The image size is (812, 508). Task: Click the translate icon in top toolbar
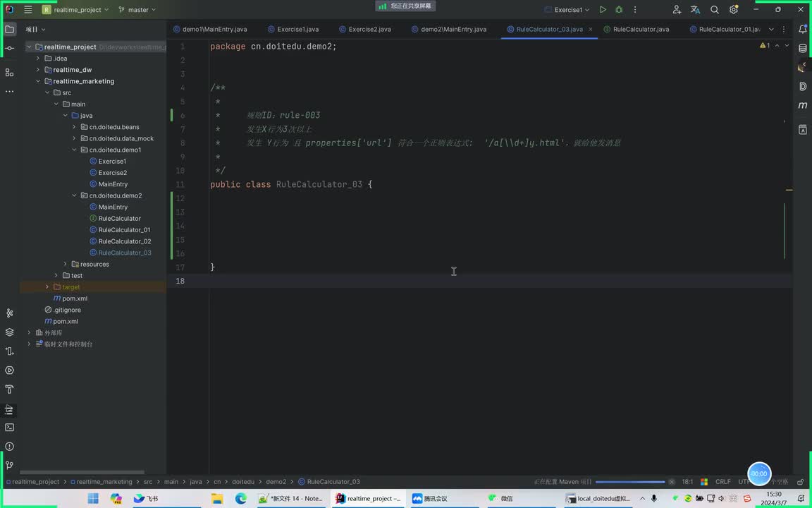point(696,10)
